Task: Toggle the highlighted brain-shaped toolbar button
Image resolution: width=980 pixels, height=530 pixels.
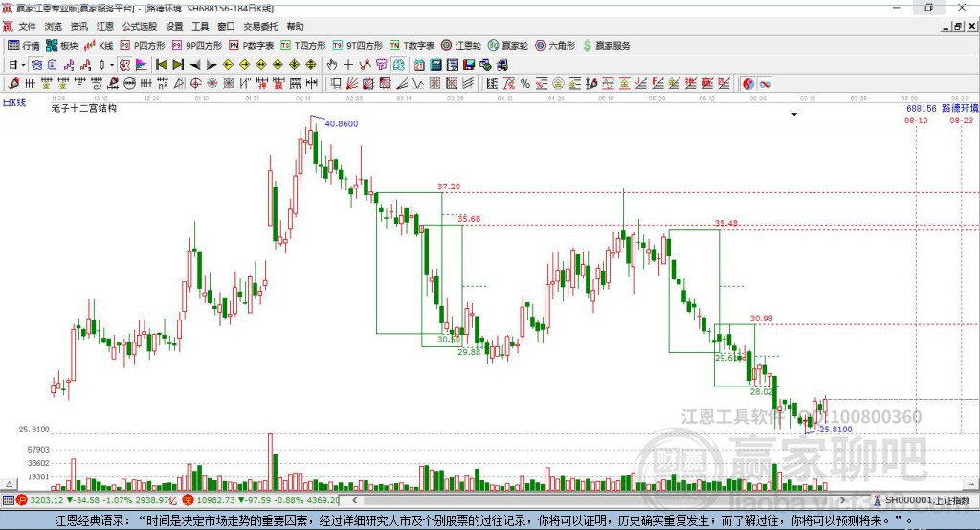Action: [x=399, y=65]
